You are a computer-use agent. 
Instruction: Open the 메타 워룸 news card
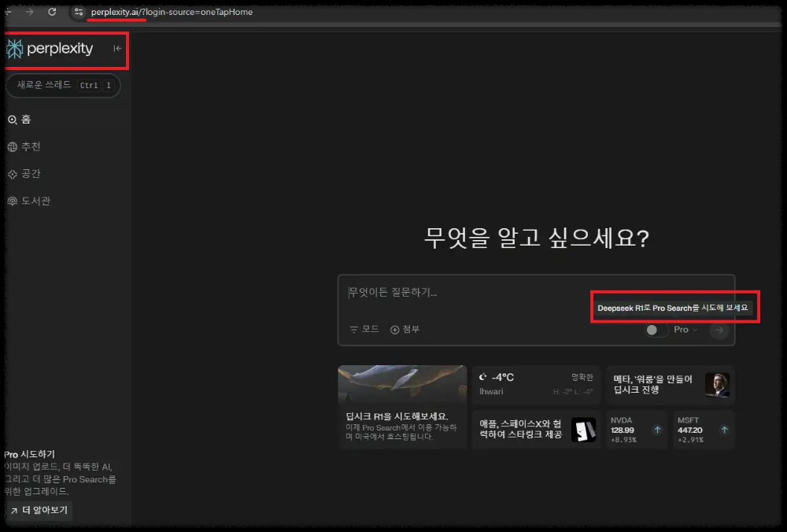click(670, 384)
